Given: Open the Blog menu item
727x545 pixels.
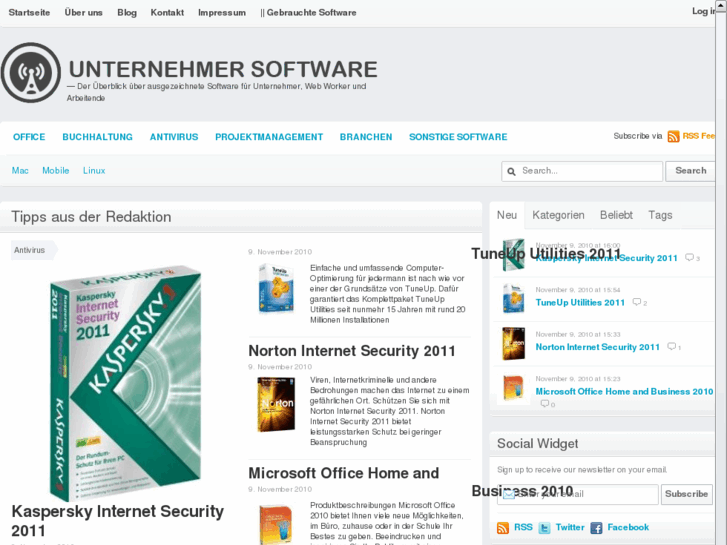Looking at the screenshot, I should 127,13.
